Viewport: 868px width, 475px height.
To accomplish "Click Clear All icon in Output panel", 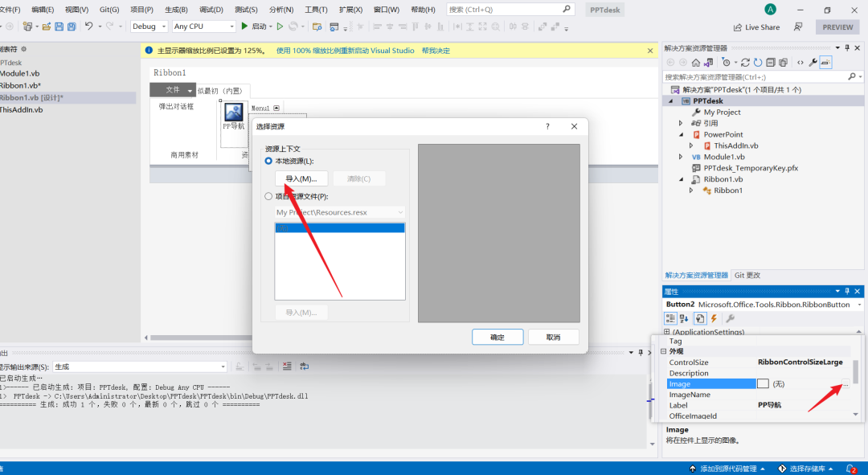I will tap(287, 366).
